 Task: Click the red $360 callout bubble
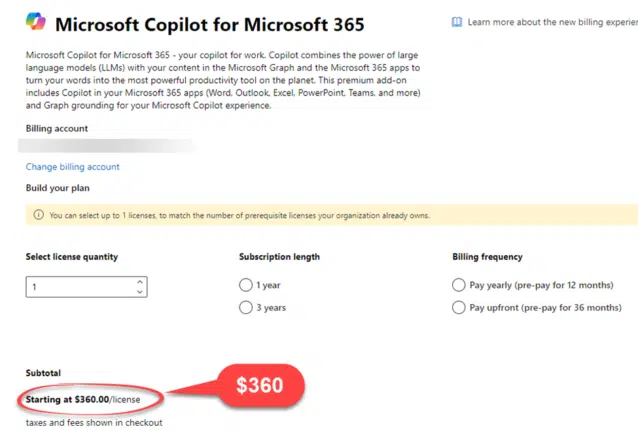pos(260,385)
